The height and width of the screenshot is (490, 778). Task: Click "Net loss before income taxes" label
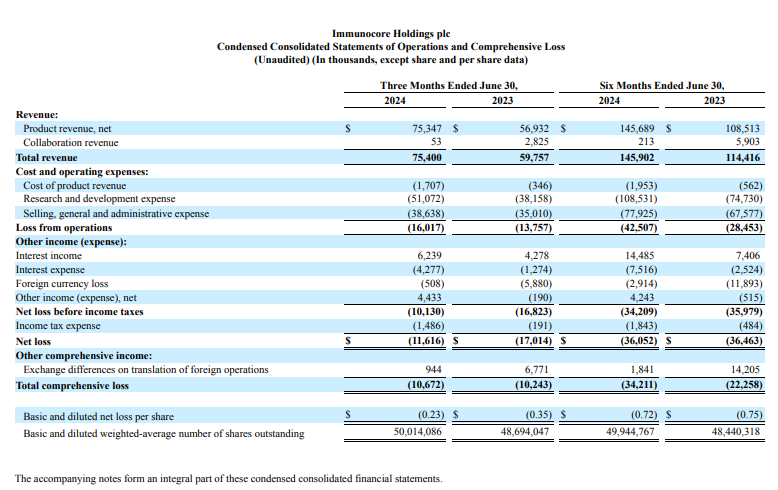[79, 312]
